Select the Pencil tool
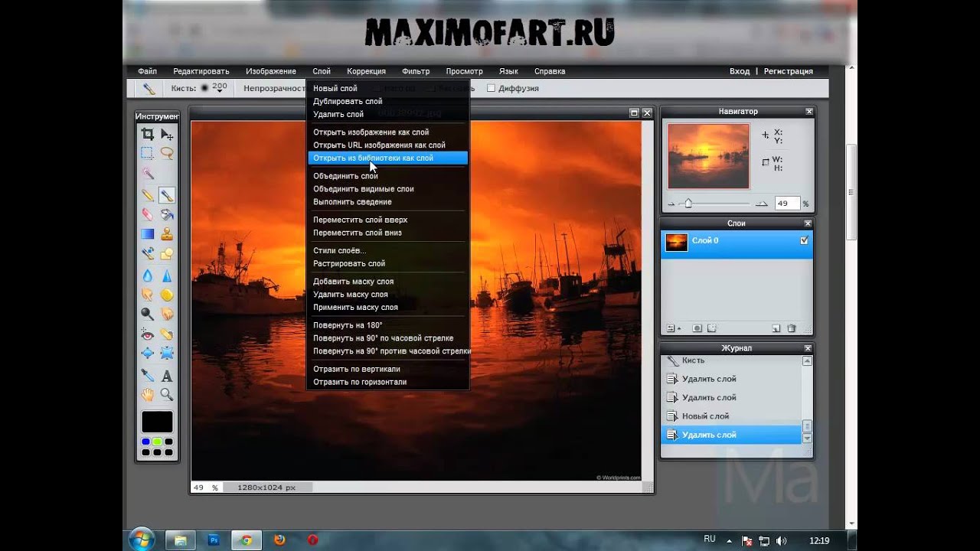 tap(148, 195)
